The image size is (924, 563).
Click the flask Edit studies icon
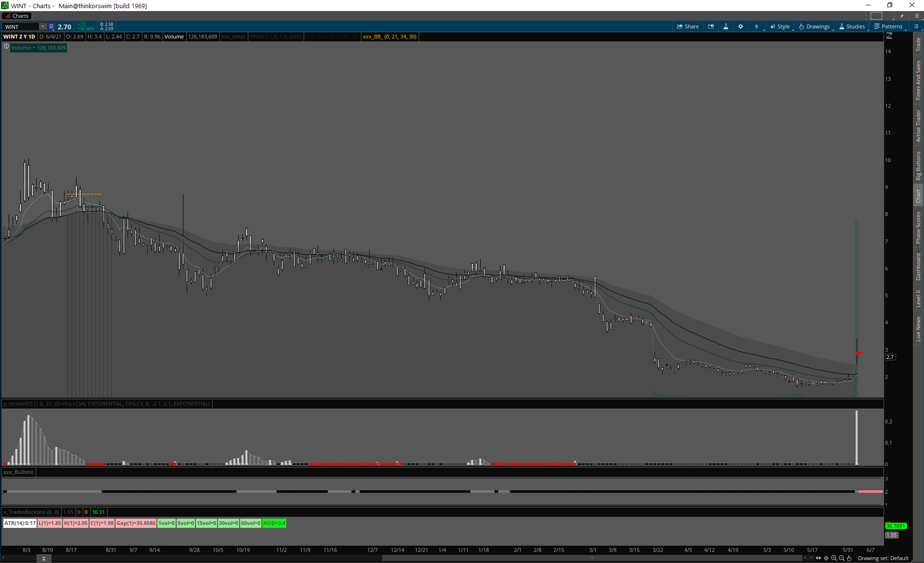point(726,26)
